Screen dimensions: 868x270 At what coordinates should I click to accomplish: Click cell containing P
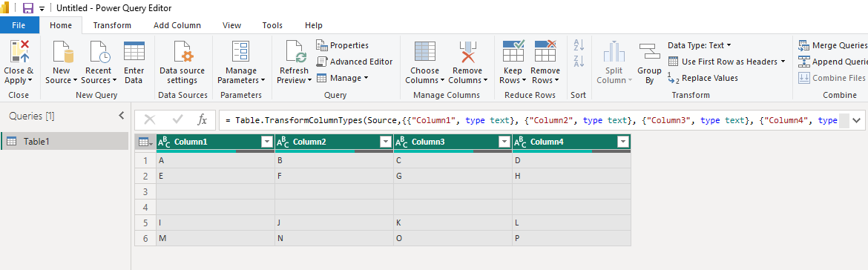pos(571,238)
